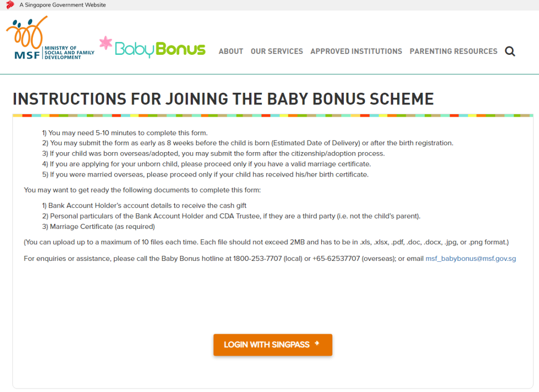Click the overseas number +65-62537707
The image size is (539, 392).
coord(336,259)
